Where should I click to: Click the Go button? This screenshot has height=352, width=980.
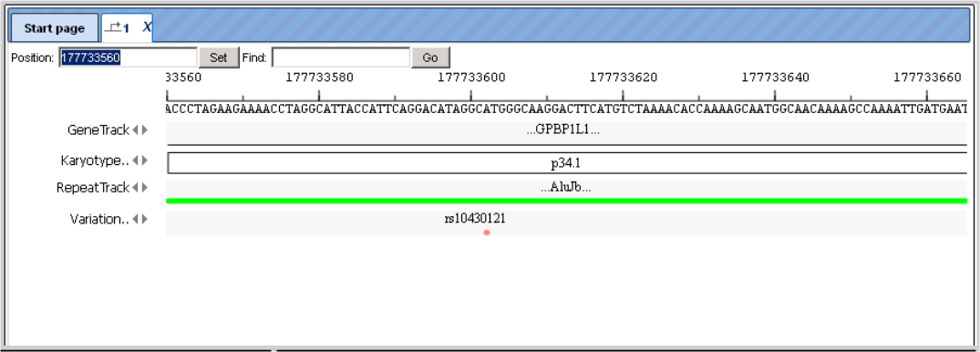point(430,57)
